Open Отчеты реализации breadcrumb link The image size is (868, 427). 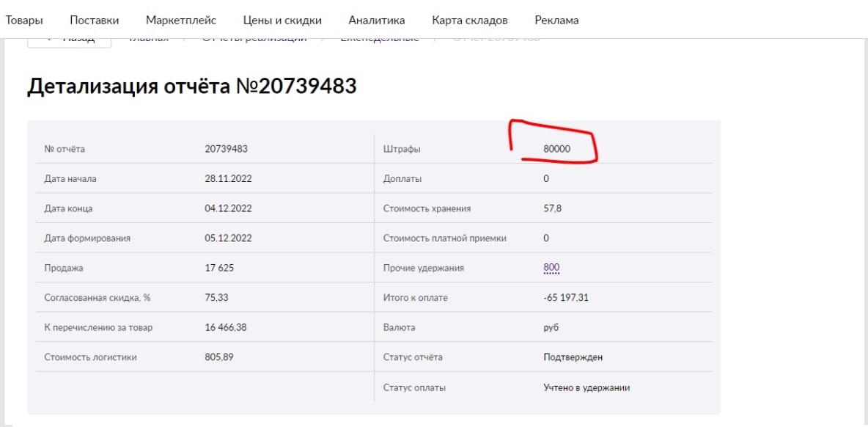coord(254,39)
